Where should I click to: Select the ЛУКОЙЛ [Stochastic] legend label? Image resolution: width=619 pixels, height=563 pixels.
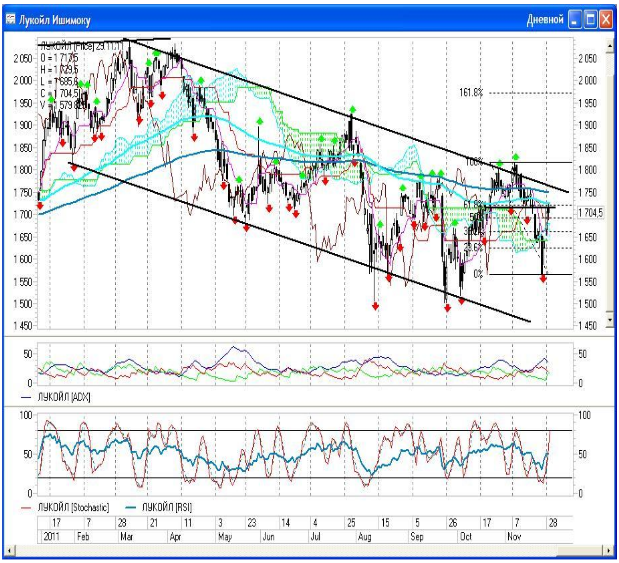73,507
